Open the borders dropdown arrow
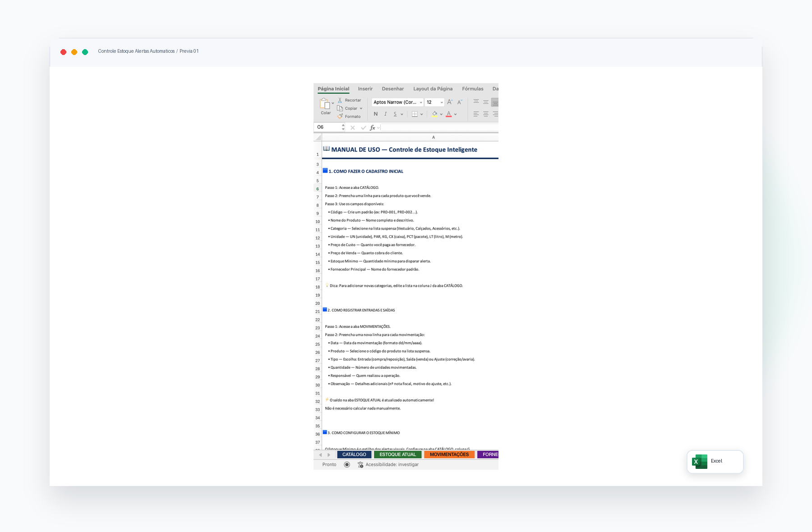Viewport: 812px width, 532px height. tap(422, 114)
